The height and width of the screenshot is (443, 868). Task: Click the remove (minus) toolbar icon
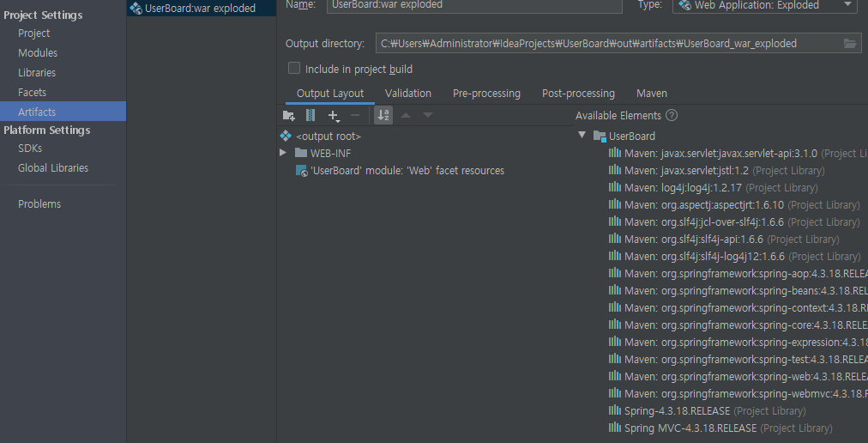(355, 115)
